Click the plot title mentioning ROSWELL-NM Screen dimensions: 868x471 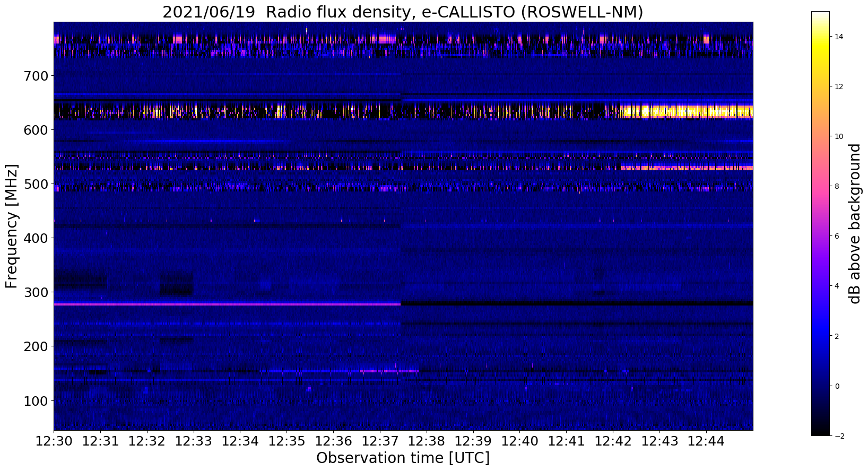[x=403, y=12]
